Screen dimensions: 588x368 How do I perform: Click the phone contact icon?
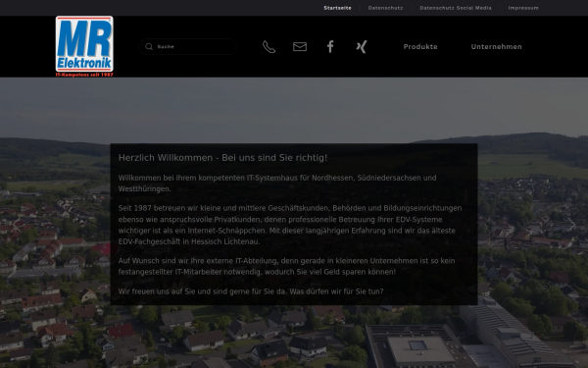point(269,47)
